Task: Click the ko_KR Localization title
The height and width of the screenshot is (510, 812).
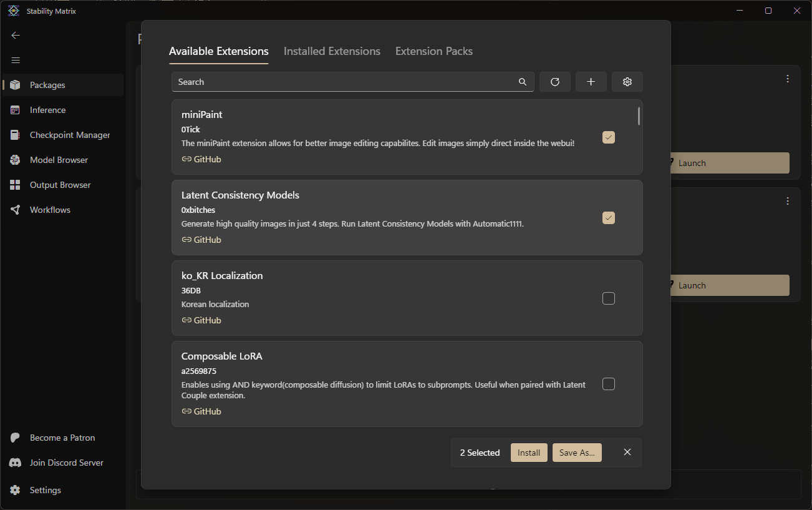Action: 222,276
